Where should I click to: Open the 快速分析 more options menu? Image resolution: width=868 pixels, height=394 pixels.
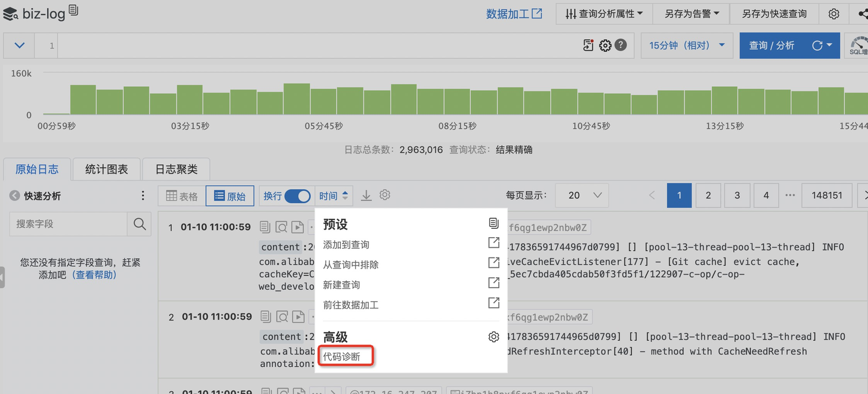[143, 196]
